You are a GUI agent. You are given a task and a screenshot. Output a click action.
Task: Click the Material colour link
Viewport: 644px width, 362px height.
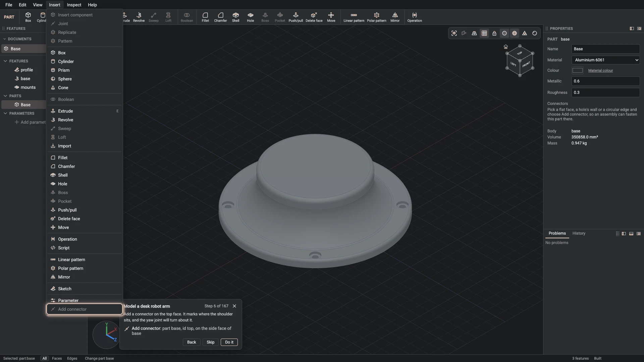[600, 70]
